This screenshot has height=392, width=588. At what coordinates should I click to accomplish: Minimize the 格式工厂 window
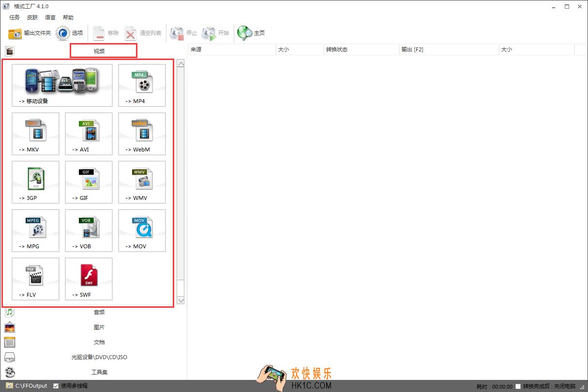tap(553, 7)
